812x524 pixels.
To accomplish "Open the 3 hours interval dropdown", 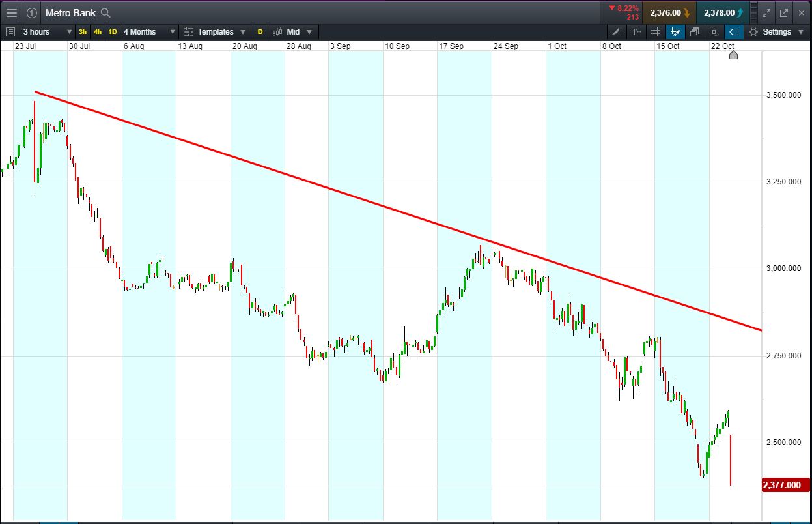I will [47, 31].
